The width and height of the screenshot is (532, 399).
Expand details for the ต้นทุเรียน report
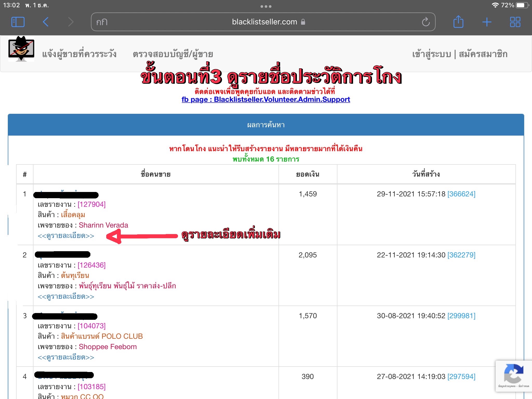pos(66,297)
